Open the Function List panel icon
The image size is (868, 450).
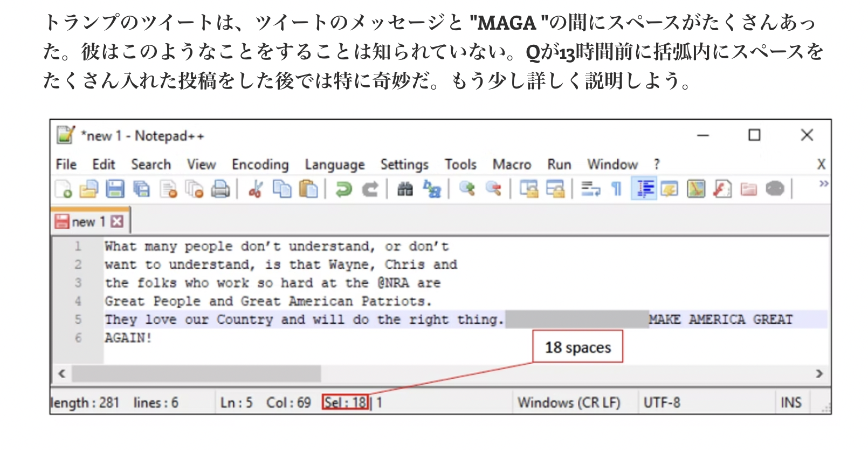[x=722, y=189]
